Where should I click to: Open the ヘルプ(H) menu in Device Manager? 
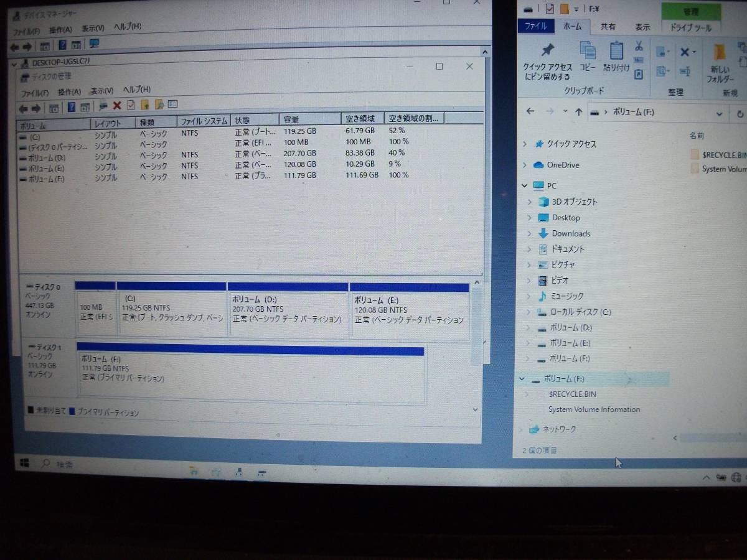click(127, 26)
